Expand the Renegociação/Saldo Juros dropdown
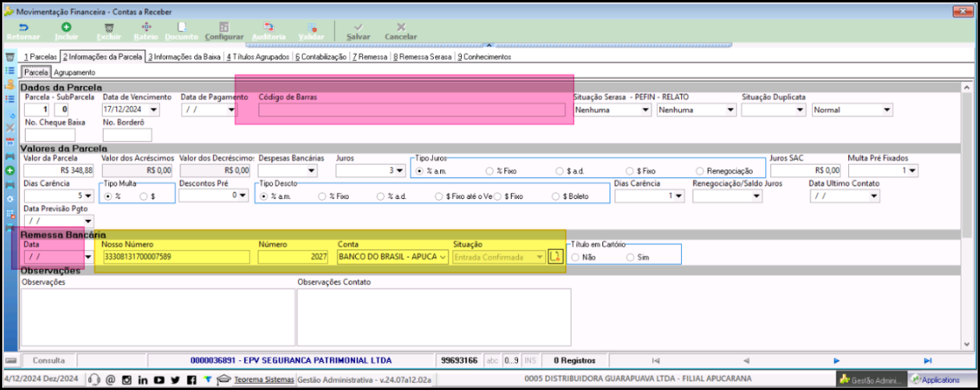Screen dimensions: 980x390 [x=756, y=196]
